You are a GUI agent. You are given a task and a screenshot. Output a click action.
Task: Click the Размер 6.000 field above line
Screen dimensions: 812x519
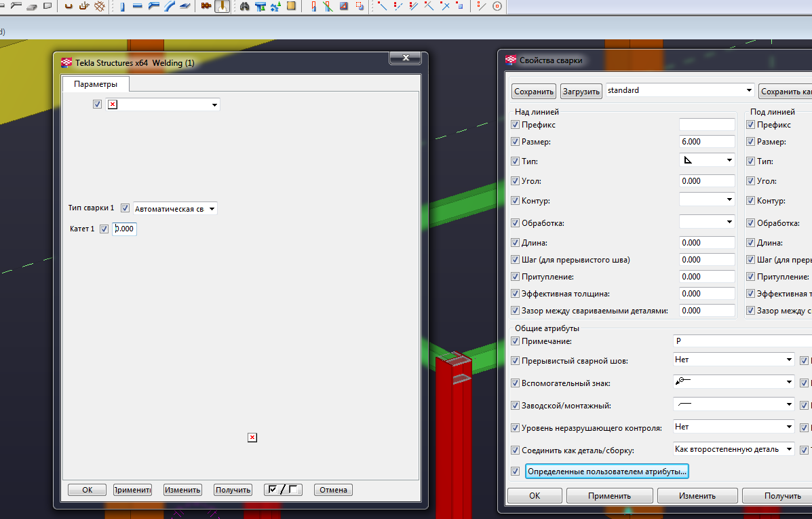707,141
